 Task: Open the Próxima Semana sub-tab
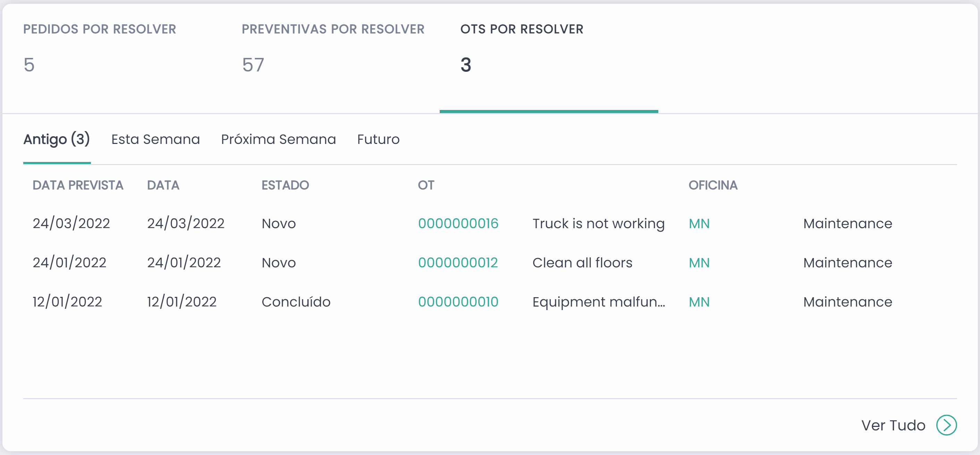tap(278, 139)
